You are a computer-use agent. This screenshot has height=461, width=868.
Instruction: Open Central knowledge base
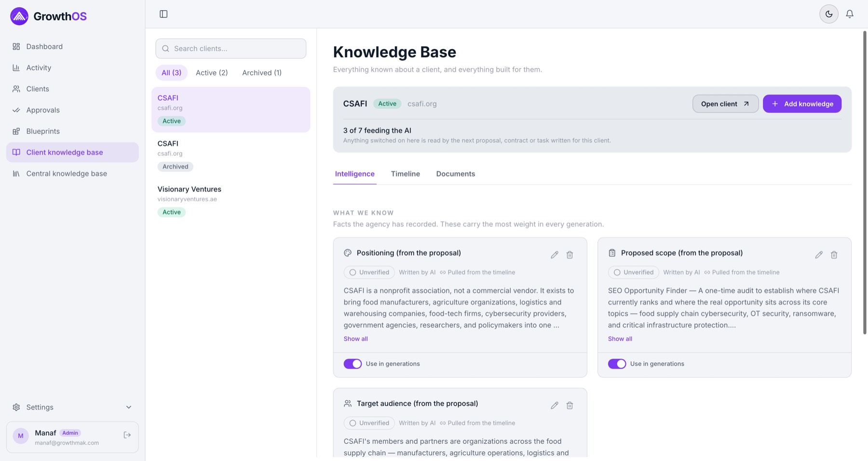coord(72,173)
